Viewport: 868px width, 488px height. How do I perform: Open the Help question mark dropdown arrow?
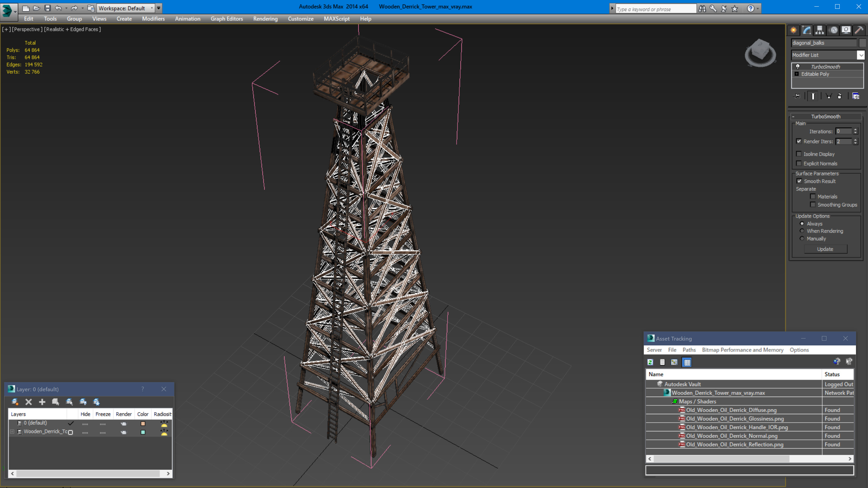758,8
